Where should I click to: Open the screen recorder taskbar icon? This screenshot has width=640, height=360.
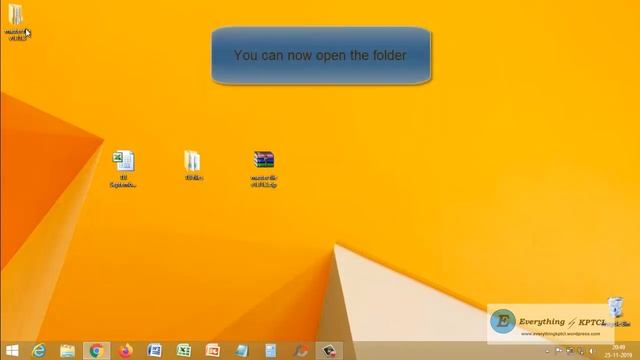point(329,351)
